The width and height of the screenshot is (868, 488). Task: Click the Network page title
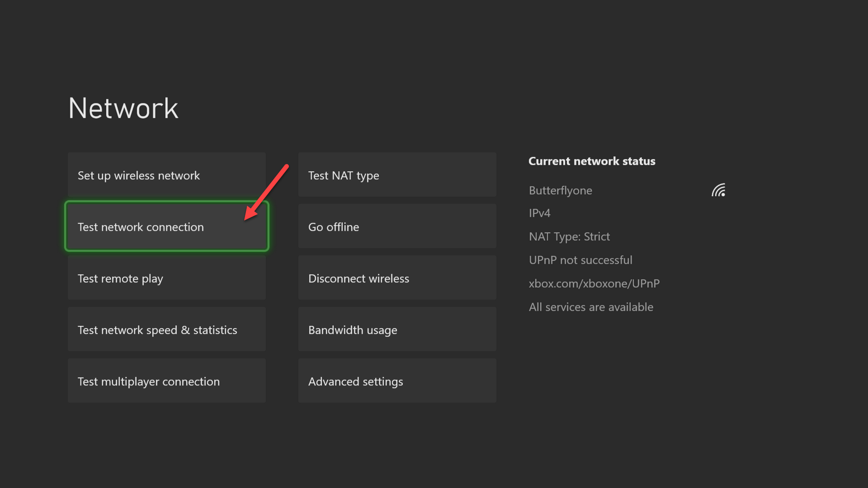(x=123, y=108)
